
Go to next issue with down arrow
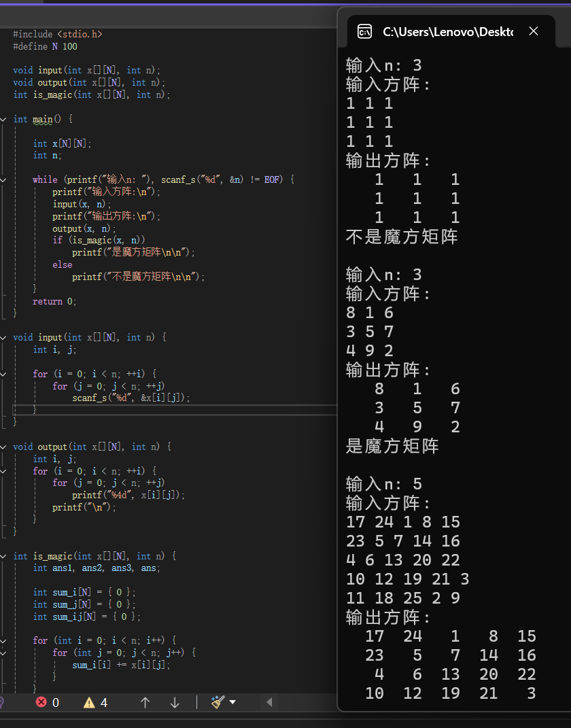pyautogui.click(x=175, y=702)
